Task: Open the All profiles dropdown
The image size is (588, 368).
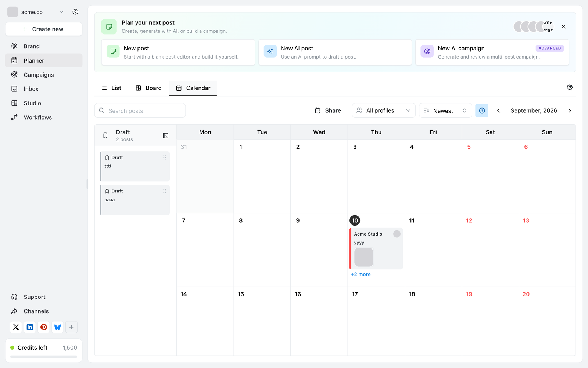Action: 384,110
